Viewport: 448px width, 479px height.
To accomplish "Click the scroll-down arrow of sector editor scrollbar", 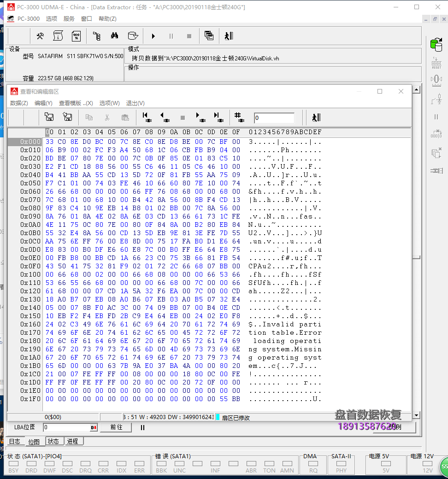I will click(x=416, y=415).
